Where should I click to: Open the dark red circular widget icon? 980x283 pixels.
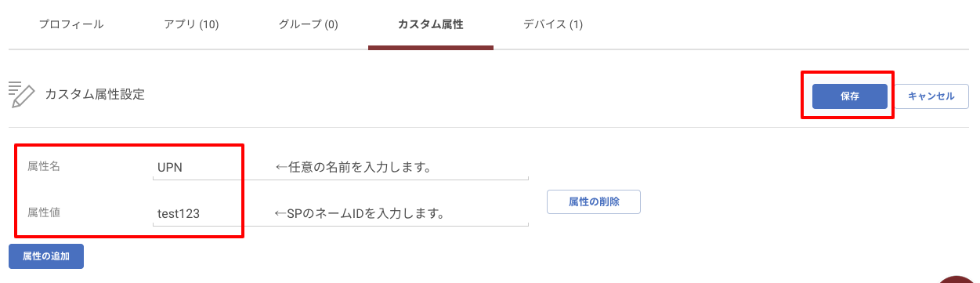point(959,278)
